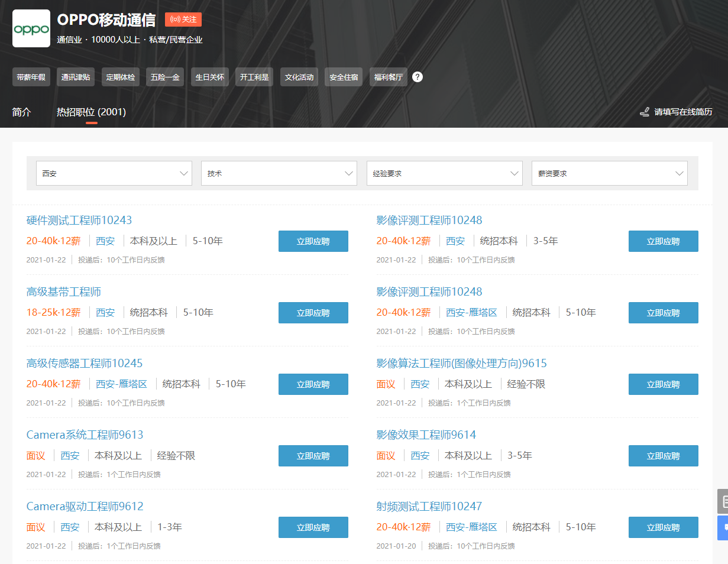This screenshot has height=564, width=728.
Task: Click the 五险一金 benefit tag
Action: [x=165, y=77]
